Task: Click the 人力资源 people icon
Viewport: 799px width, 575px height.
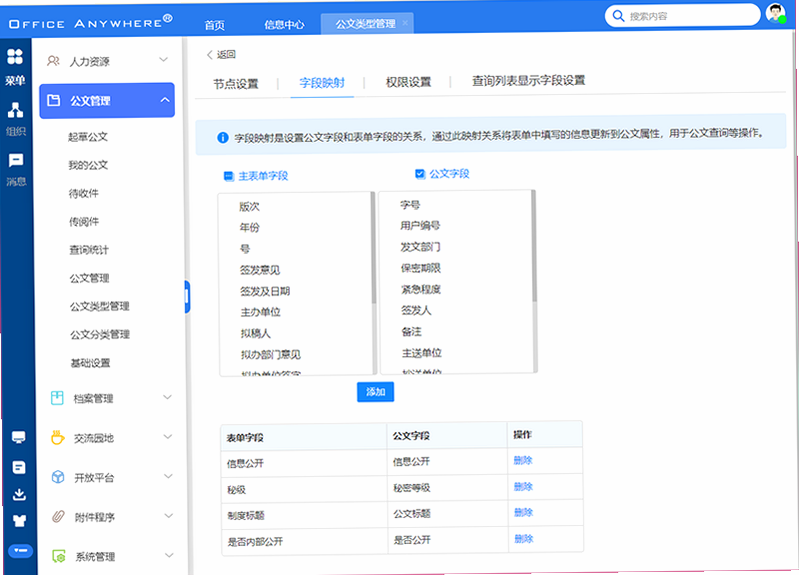Action: 53,61
